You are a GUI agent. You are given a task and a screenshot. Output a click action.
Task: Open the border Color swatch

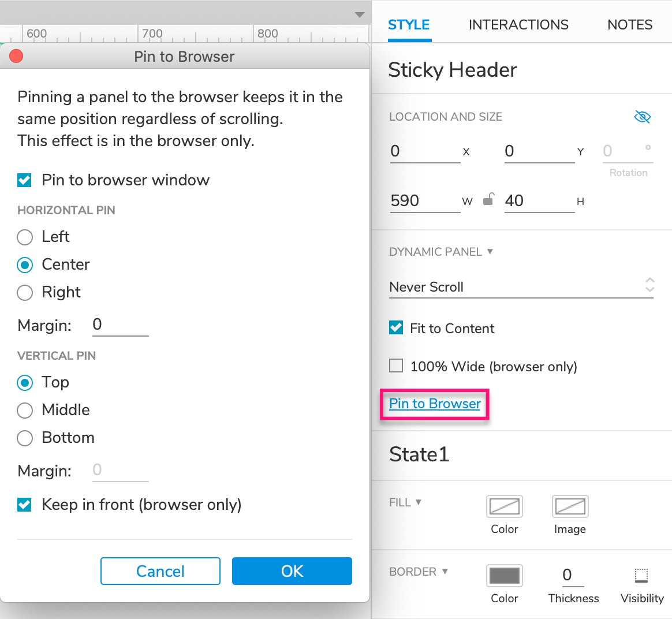pos(504,576)
